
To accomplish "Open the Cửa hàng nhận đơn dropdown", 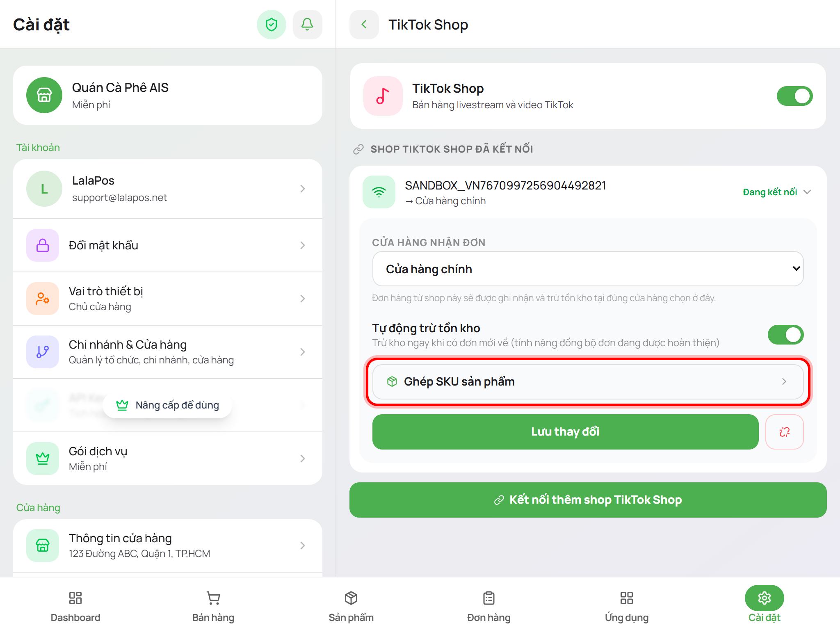I will (588, 269).
